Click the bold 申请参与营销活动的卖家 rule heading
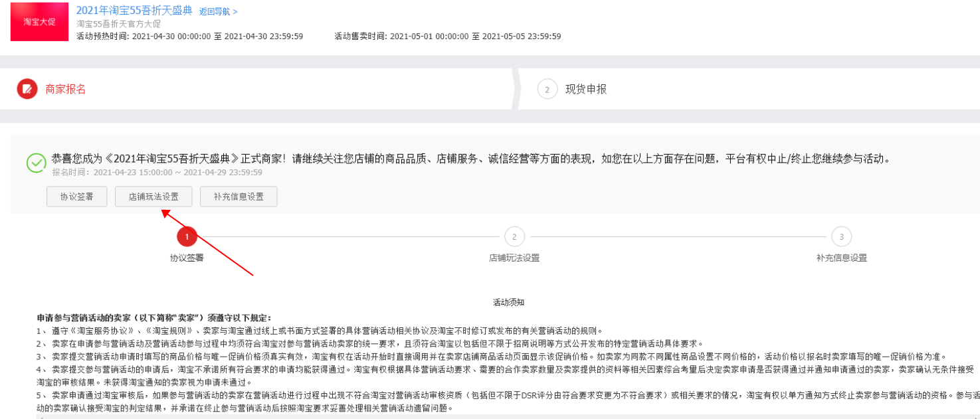 pyautogui.click(x=154, y=318)
